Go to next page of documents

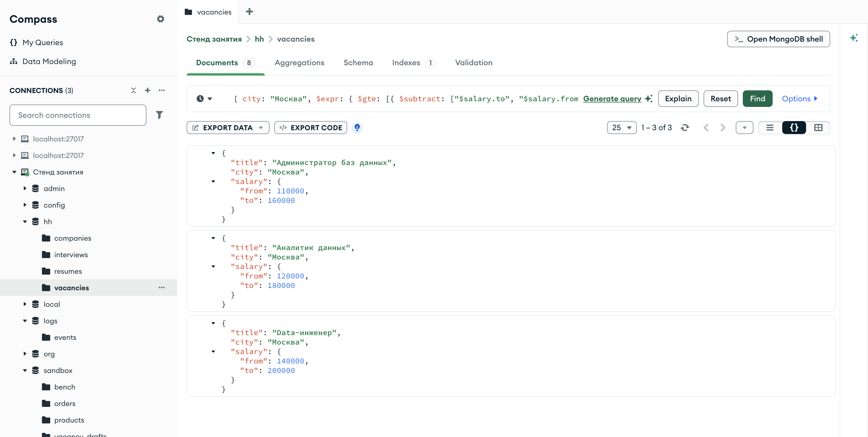(723, 128)
